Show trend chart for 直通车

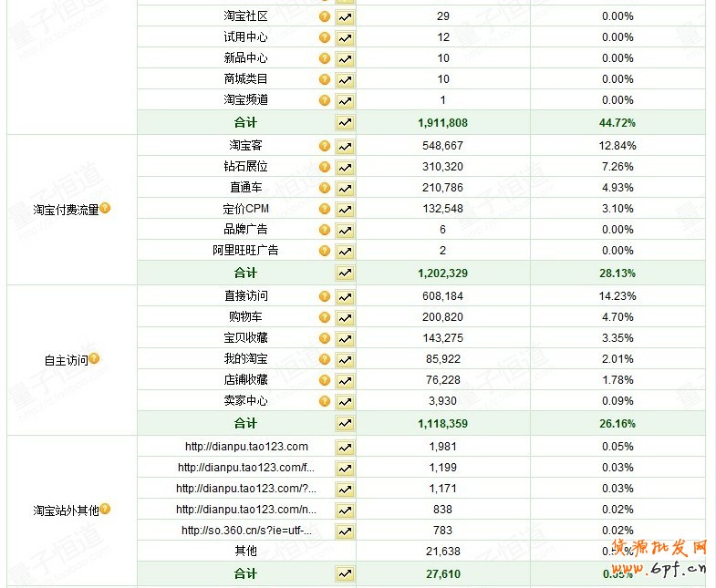(x=345, y=189)
